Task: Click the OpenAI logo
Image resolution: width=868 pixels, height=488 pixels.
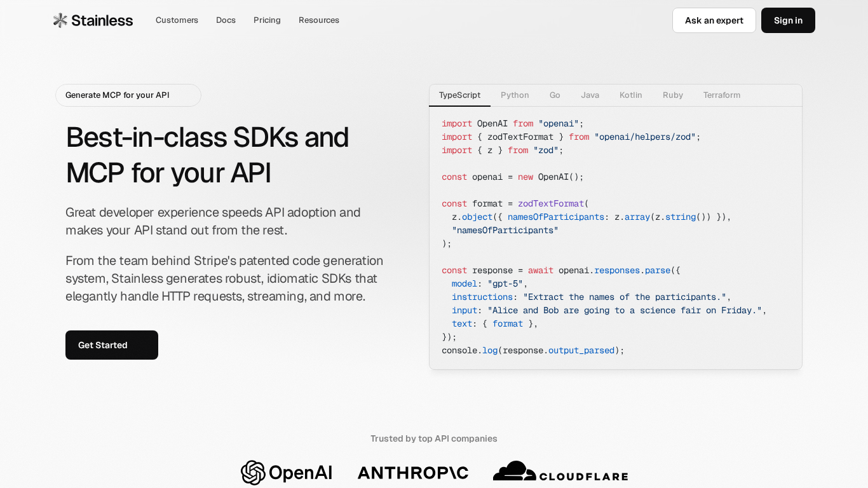Action: (287, 473)
